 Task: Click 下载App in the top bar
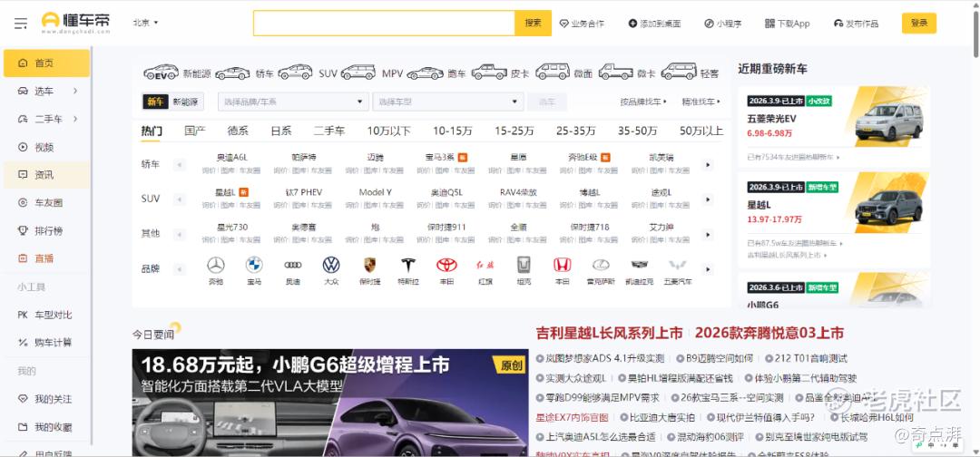pos(787,24)
